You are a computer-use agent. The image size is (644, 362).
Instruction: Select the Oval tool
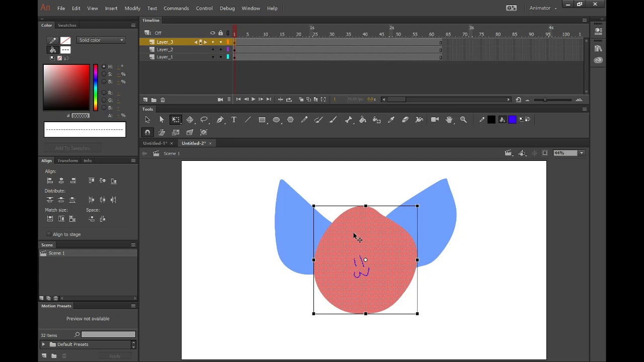276,120
